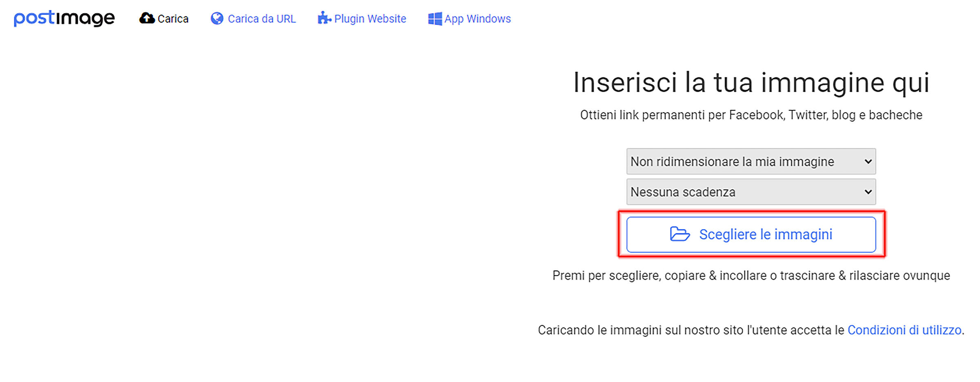The width and height of the screenshot is (980, 382).
Task: Click the Windows logo icon
Action: [x=435, y=19]
